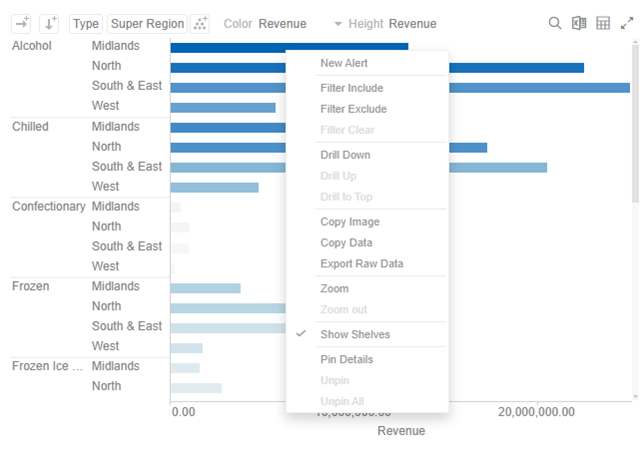The height and width of the screenshot is (450, 643).
Task: Click the scatter dots icon beside Super Region
Action: pyautogui.click(x=200, y=23)
